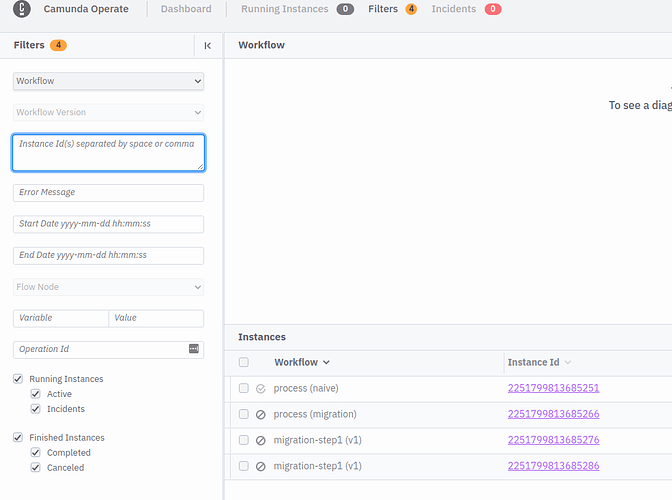Select all instances with header checkbox
The image size is (672, 500).
coord(244,362)
